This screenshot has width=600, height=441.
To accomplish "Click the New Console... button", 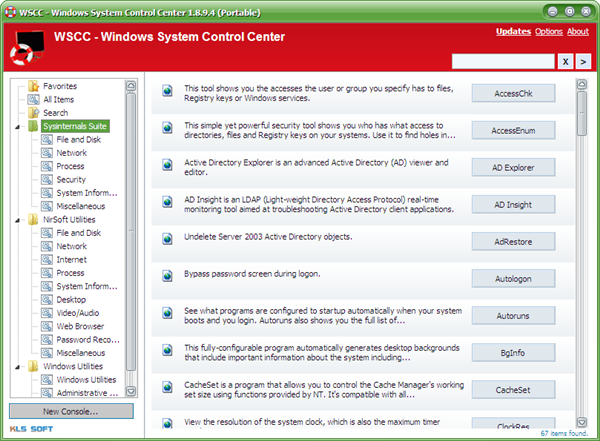I will click(x=71, y=412).
